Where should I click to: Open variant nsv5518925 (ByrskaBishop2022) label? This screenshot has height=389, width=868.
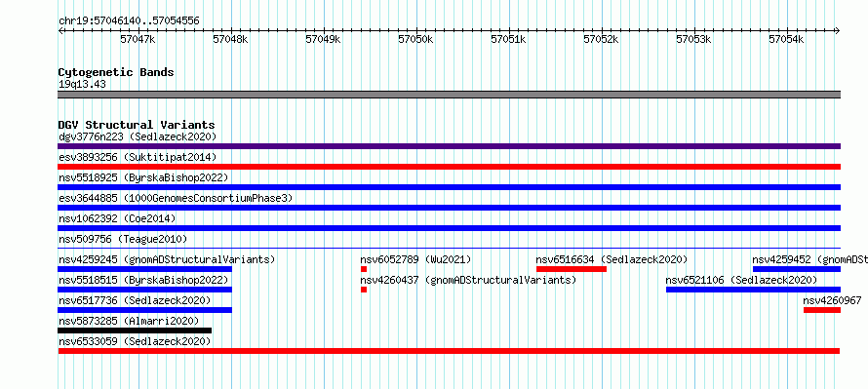point(143,177)
